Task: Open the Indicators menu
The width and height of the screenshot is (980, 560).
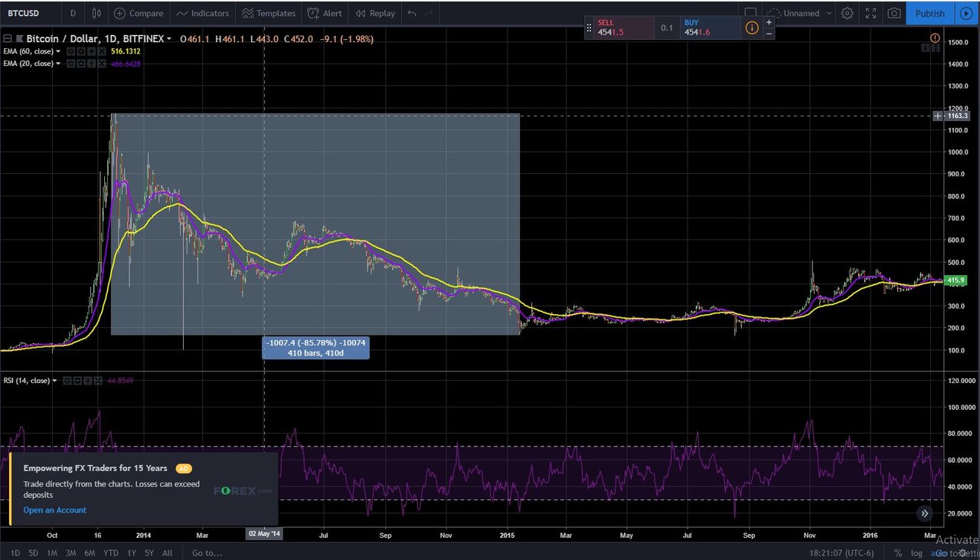Action: [202, 13]
